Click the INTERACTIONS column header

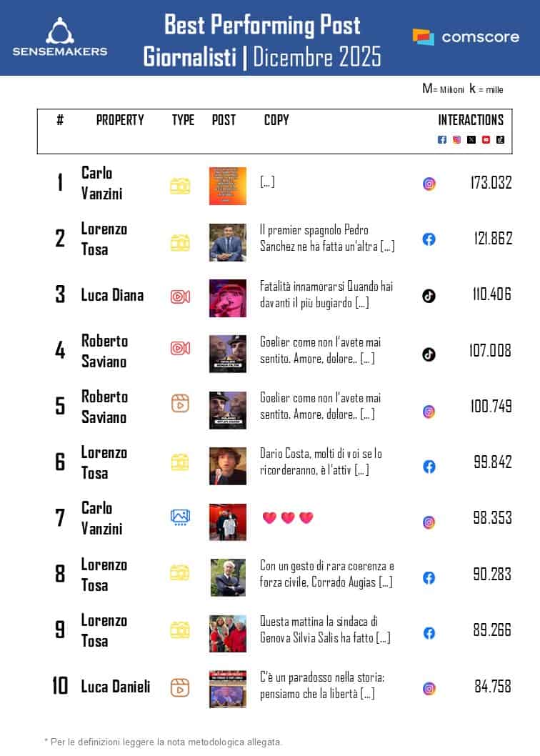click(x=471, y=120)
